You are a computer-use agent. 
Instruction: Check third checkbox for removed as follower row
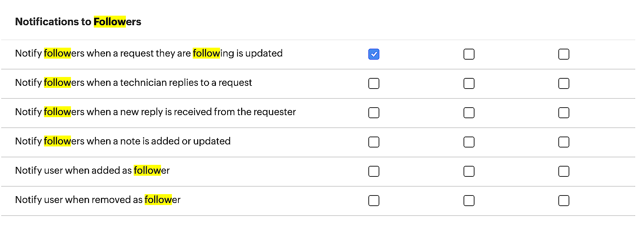564,201
